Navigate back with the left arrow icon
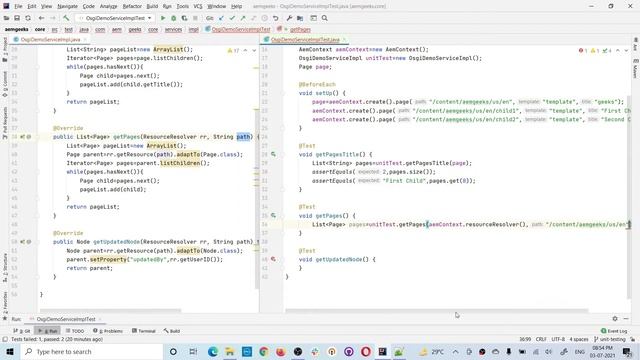Image resolution: width=640 pixels, height=360 pixels. coord(41,18)
